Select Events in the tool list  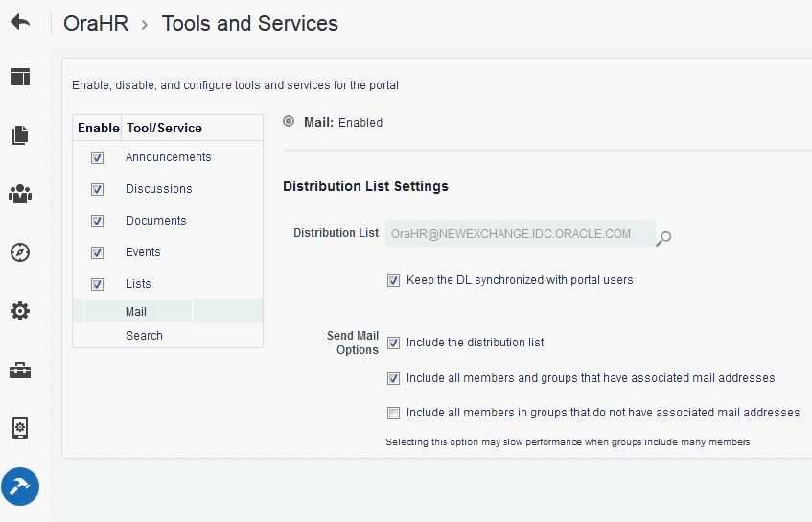point(143,252)
